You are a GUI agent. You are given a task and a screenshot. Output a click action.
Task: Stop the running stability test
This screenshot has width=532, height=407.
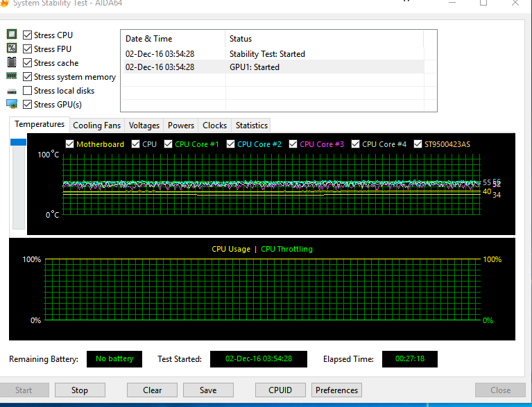(x=80, y=390)
